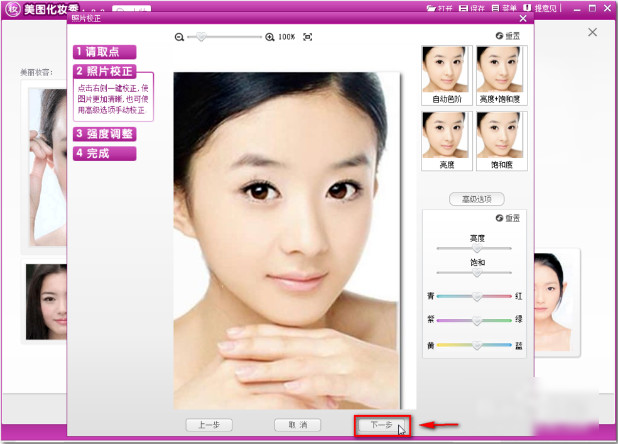Click the top 重置 reset icon above presets
Viewport: 618px width, 444px height.
499,35
